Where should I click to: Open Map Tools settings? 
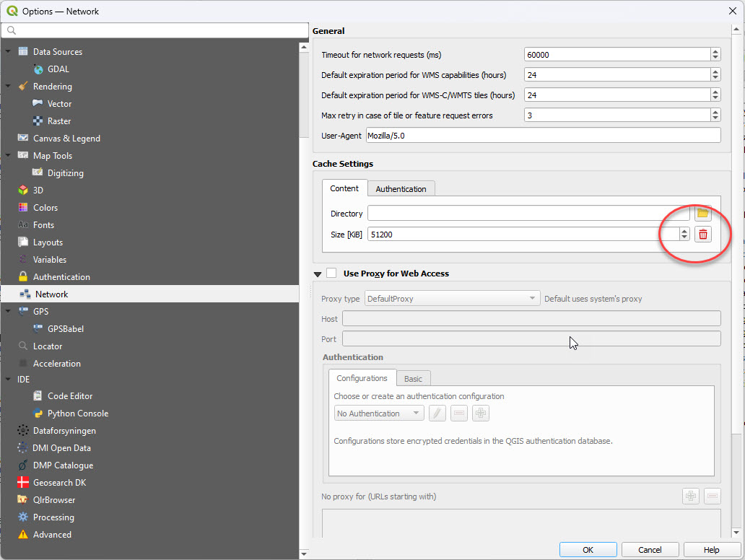tap(52, 156)
